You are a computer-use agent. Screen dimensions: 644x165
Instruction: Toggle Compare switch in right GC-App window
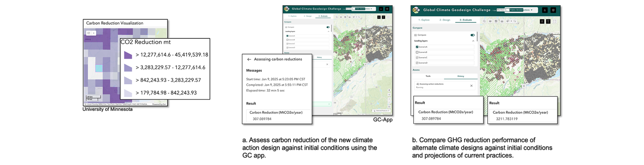coord(473,35)
